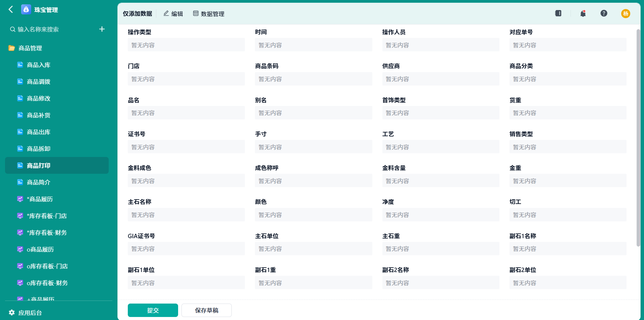Open the 商品拆卸 menu entry
The image size is (644, 320).
point(57,149)
